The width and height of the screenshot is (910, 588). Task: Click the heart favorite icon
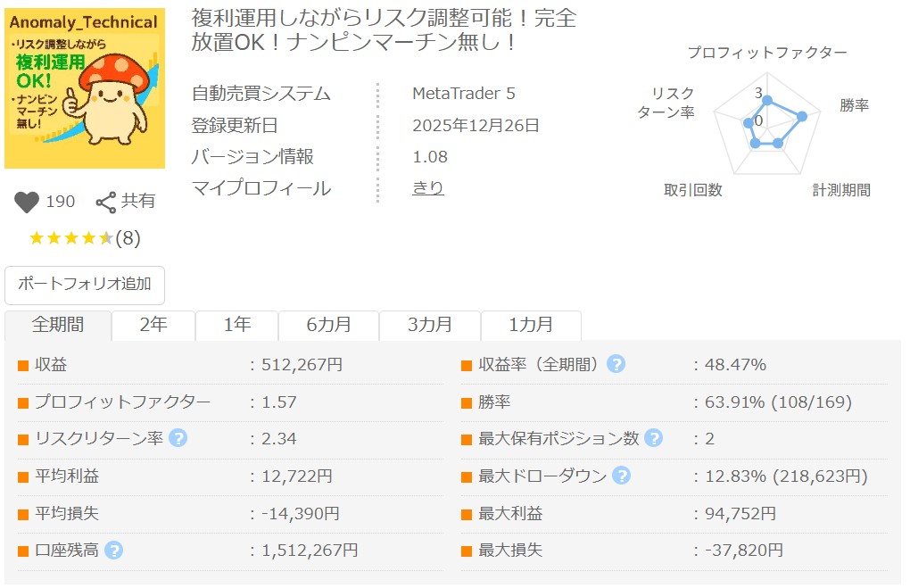[27, 203]
